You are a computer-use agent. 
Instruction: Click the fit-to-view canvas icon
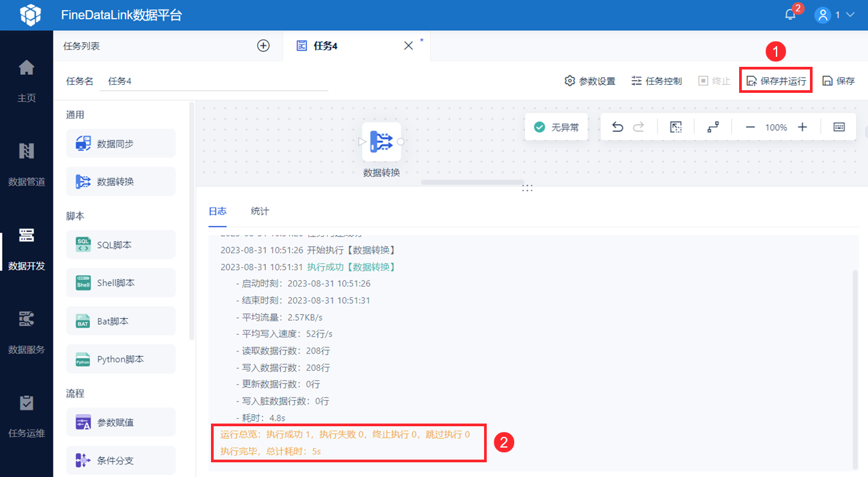coord(676,127)
